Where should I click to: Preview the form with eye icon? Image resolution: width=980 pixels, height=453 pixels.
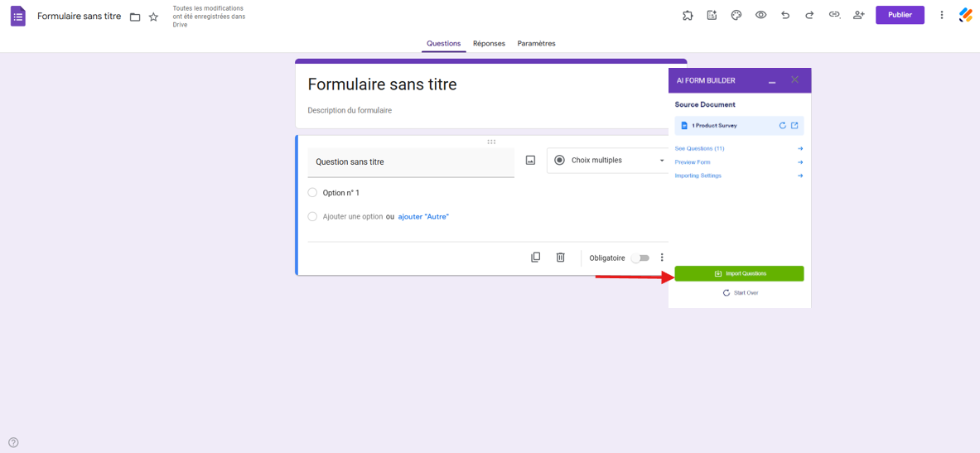[760, 15]
